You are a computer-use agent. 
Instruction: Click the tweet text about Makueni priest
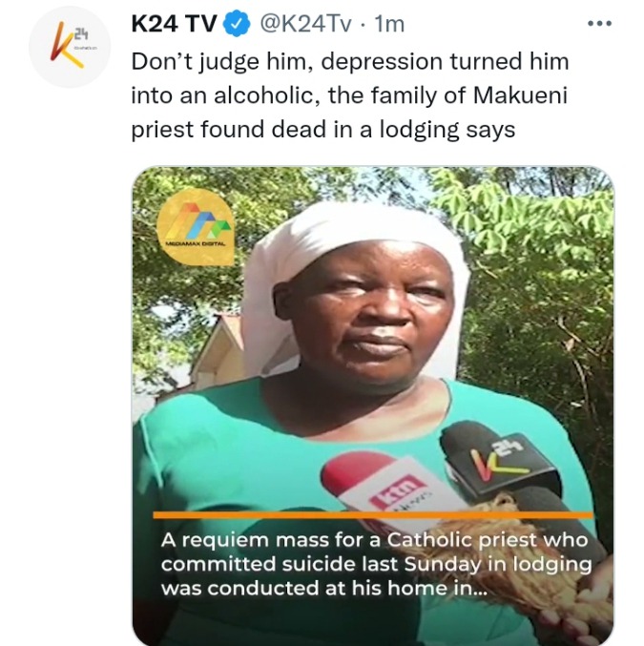point(350,95)
